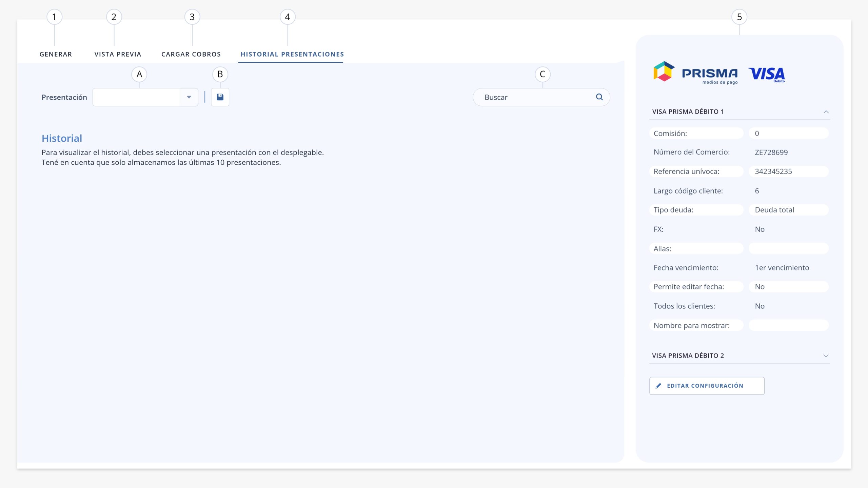Click the Referencia unívoca label

(686, 171)
